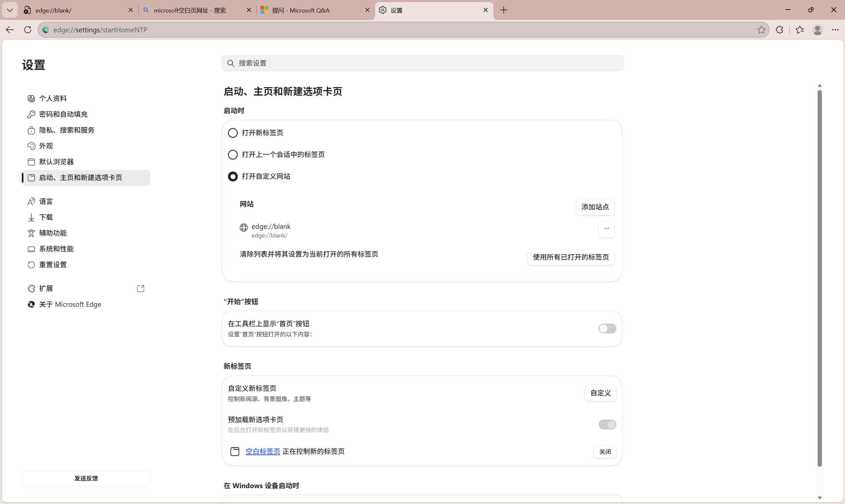Add this page to favorites with the star icon
This screenshot has width=845, height=504.
[761, 30]
